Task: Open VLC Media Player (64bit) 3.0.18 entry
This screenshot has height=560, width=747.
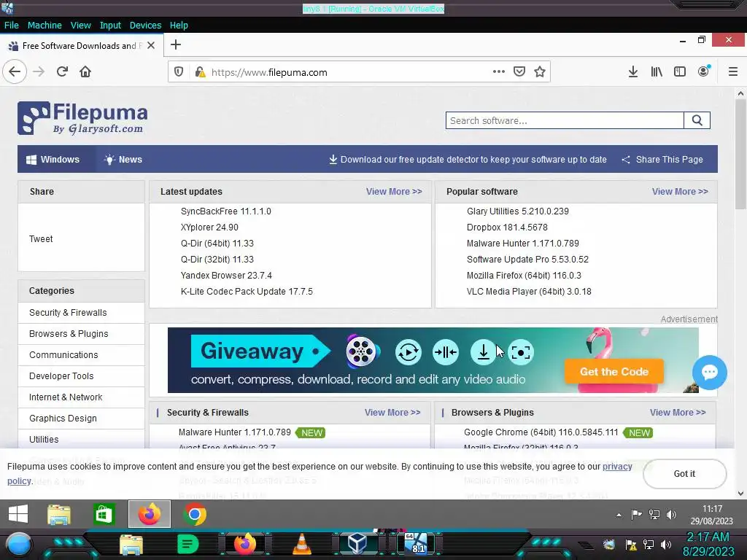Action: (x=529, y=292)
